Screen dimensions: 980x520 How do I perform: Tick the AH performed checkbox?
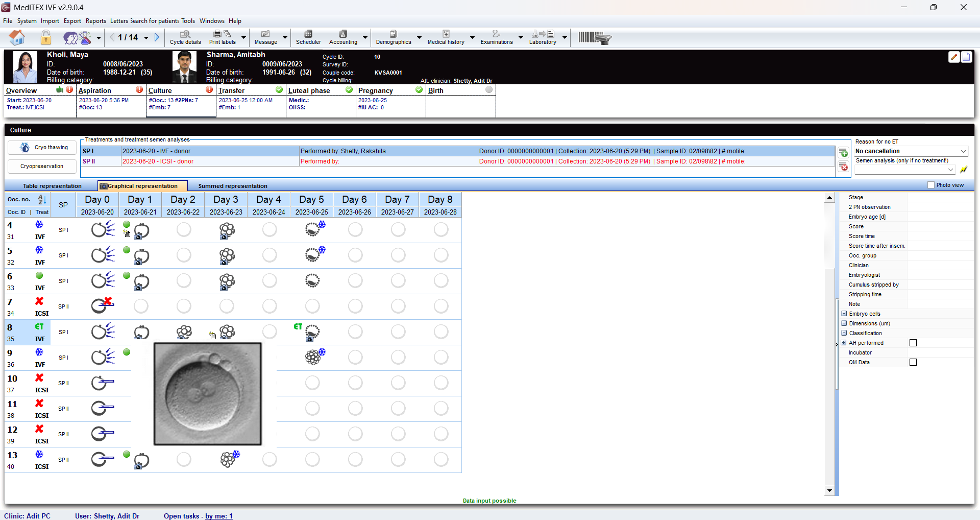coord(913,343)
